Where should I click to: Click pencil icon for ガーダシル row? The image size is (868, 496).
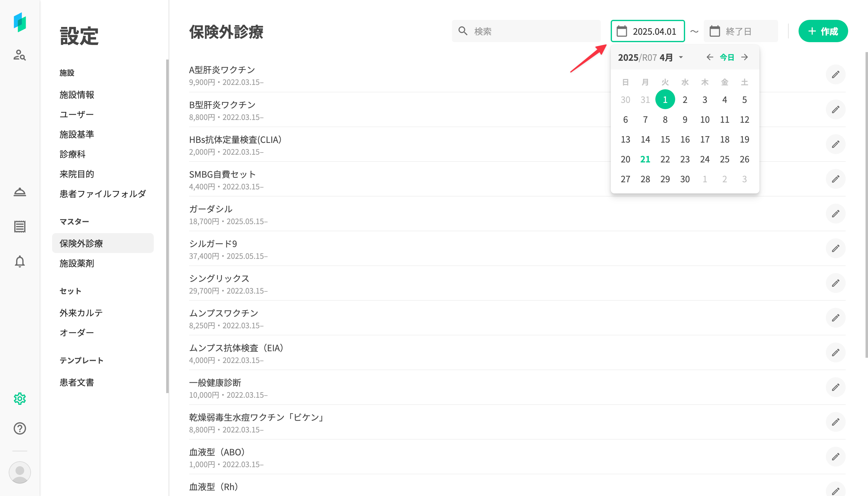(835, 214)
